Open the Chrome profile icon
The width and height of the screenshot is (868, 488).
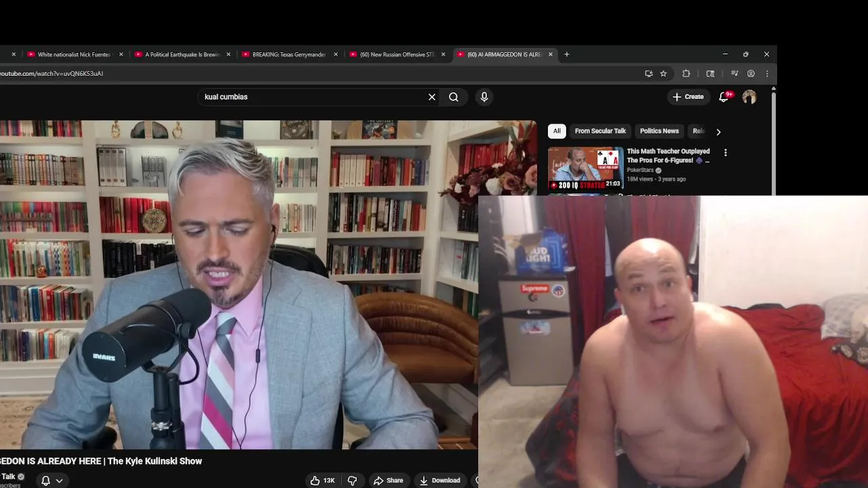coord(751,73)
